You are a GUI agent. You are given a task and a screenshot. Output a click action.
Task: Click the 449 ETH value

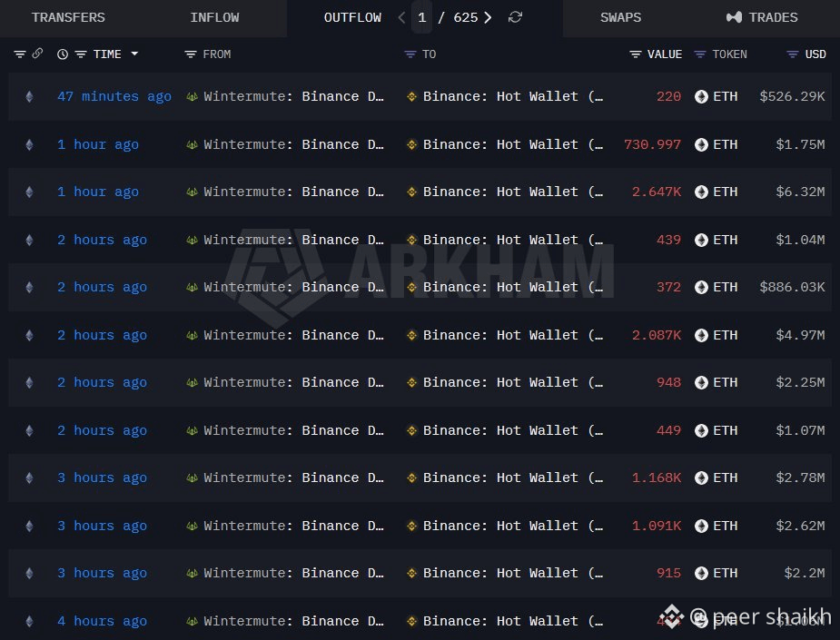(x=668, y=430)
